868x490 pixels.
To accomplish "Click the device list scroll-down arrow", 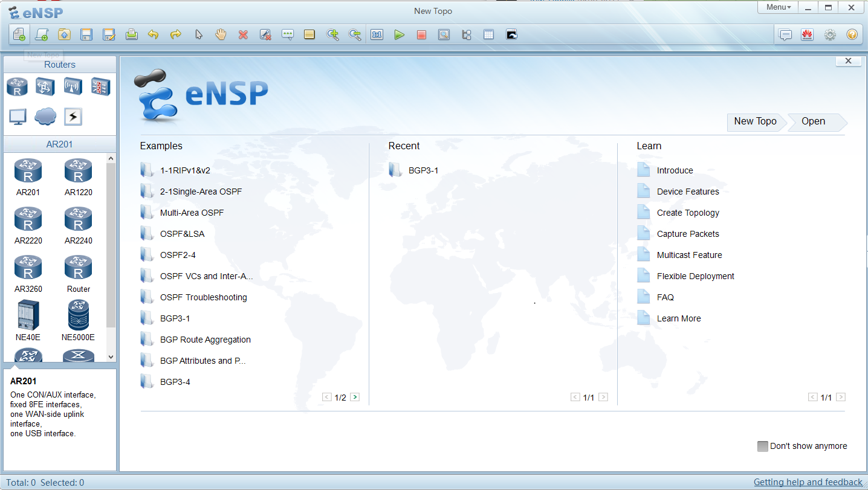I will pyautogui.click(x=111, y=357).
